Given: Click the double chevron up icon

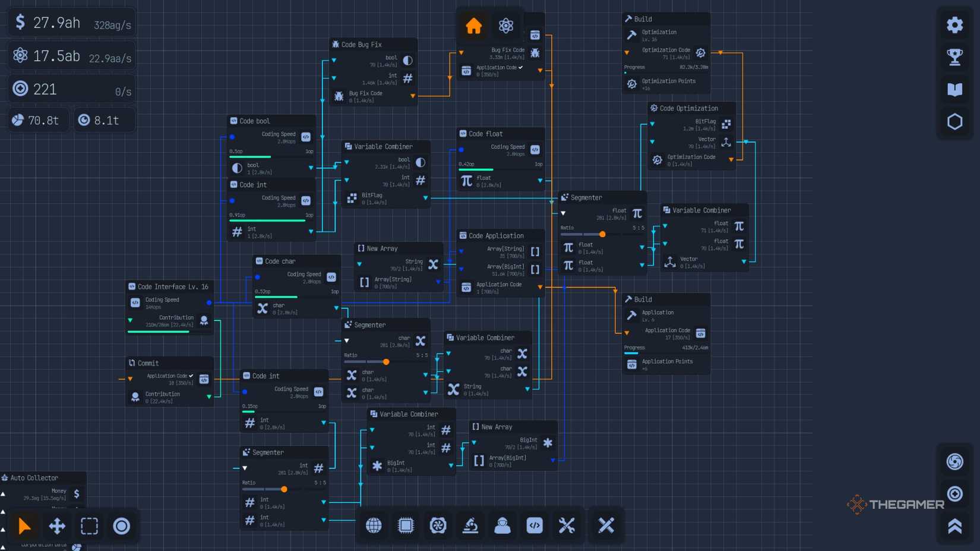Looking at the screenshot, I should [954, 526].
